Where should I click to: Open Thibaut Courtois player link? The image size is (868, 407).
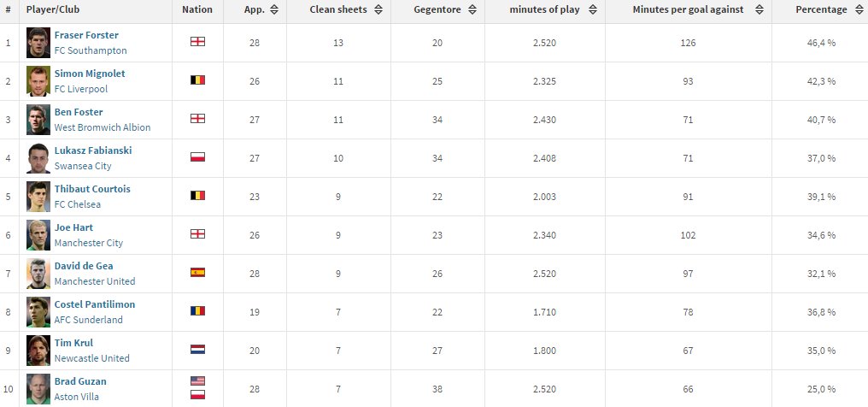(92, 189)
